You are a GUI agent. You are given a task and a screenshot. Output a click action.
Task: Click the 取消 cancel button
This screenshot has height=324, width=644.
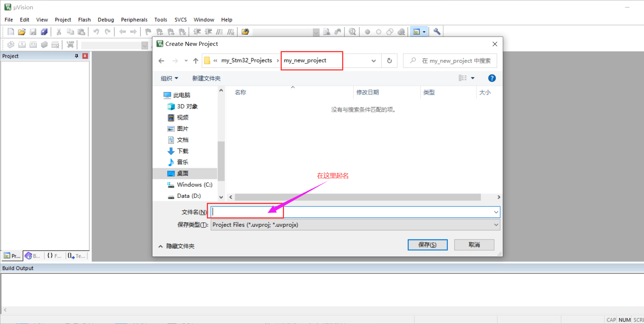pyautogui.click(x=474, y=245)
